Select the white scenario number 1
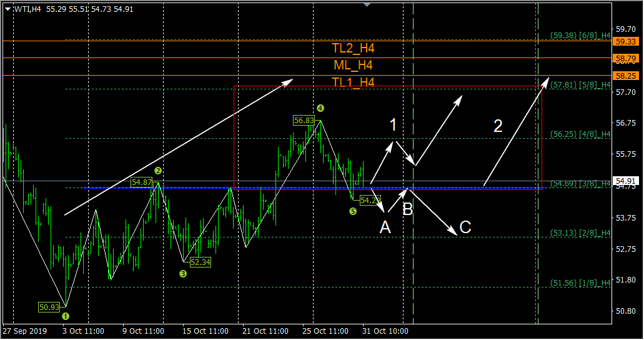The height and width of the screenshot is (340, 644). 393,125
